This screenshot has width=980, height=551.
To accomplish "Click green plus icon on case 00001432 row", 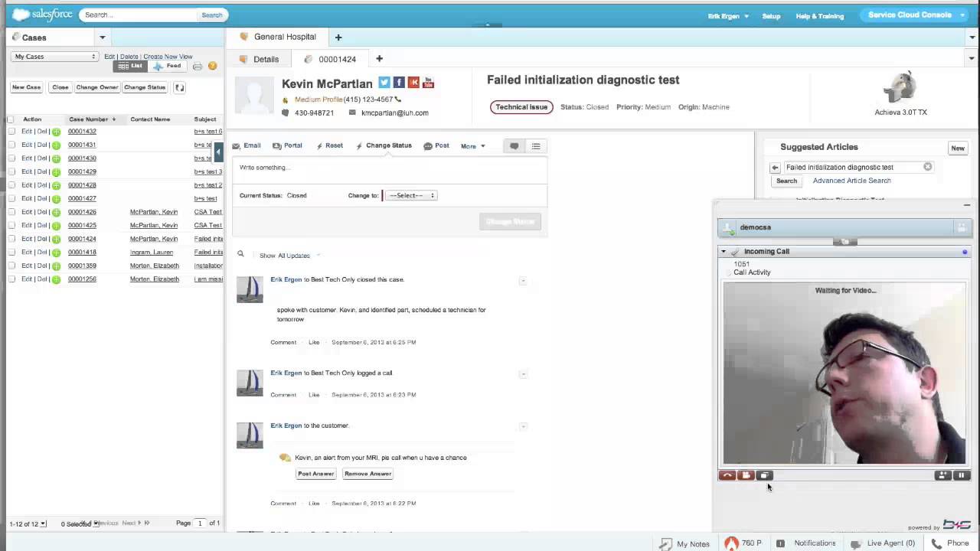I will (x=56, y=132).
